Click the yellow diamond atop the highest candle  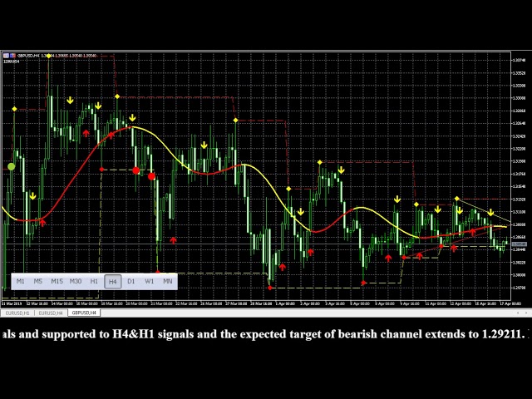48,56
